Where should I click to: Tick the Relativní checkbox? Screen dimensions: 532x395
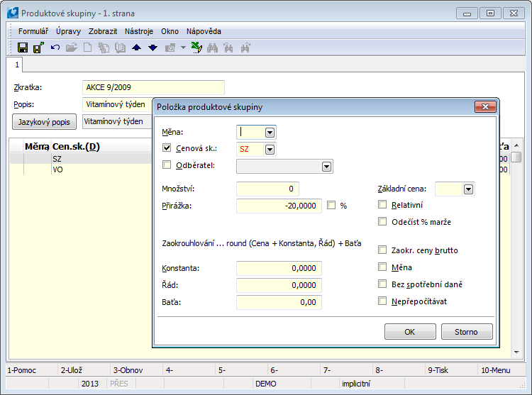coord(383,205)
